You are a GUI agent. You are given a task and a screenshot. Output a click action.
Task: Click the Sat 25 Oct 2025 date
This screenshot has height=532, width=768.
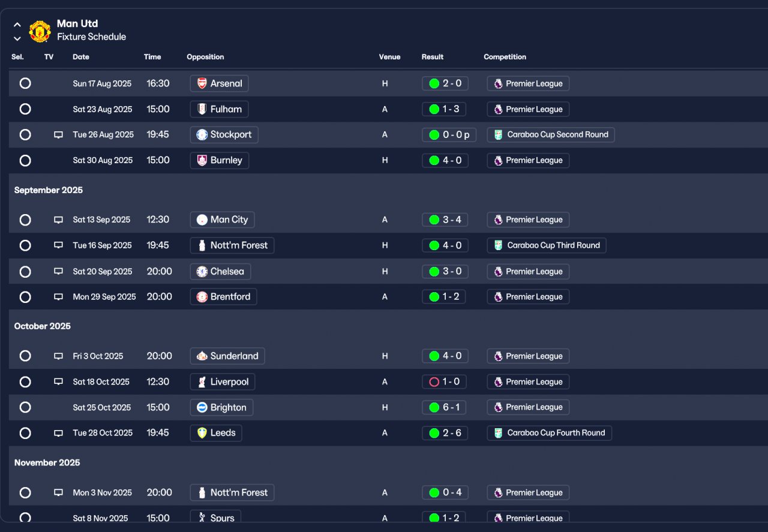tap(102, 408)
